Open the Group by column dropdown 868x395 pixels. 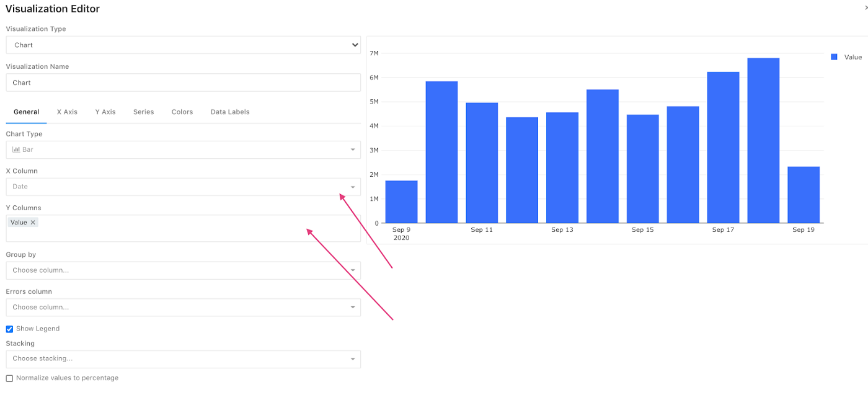tap(183, 270)
